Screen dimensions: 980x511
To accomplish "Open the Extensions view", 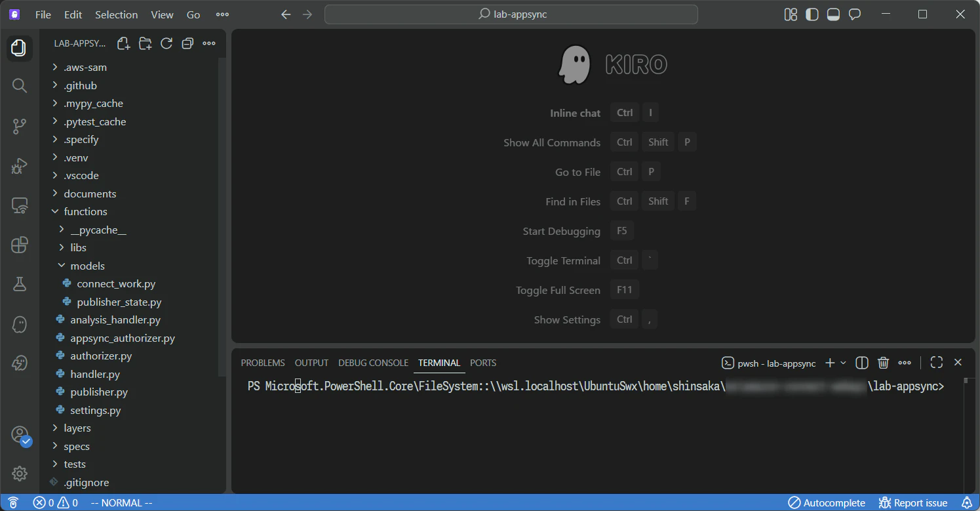I will [19, 245].
